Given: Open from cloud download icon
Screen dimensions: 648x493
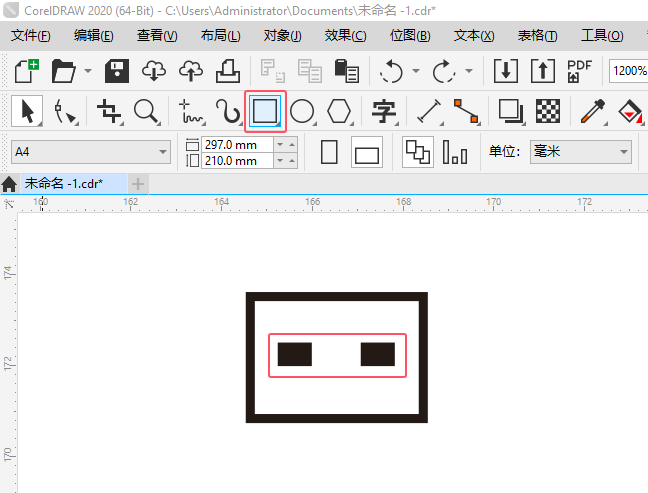Looking at the screenshot, I should tap(154, 71).
